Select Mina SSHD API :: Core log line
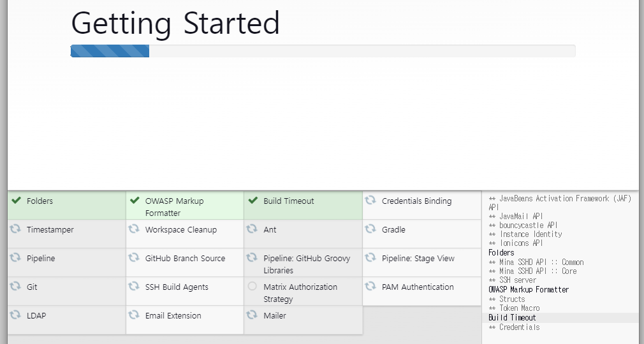Viewport: 644px width, 344px height. tap(532, 271)
